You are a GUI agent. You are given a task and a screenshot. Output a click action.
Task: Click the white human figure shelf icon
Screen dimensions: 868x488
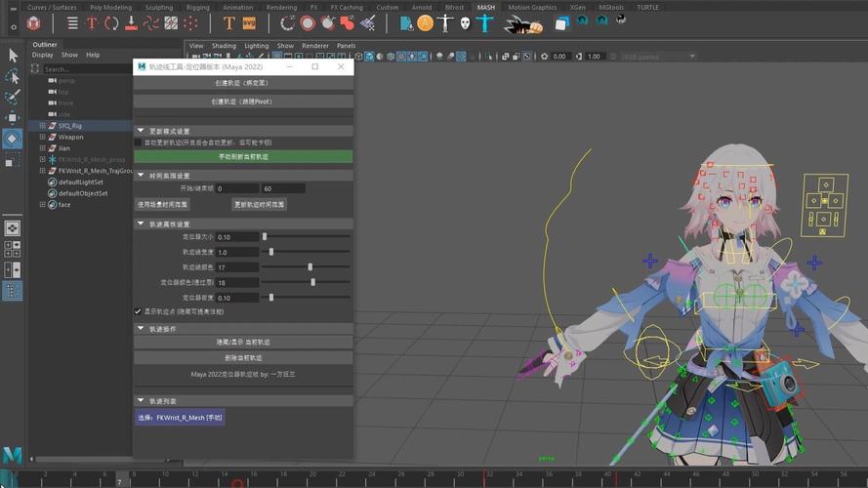pos(445,23)
